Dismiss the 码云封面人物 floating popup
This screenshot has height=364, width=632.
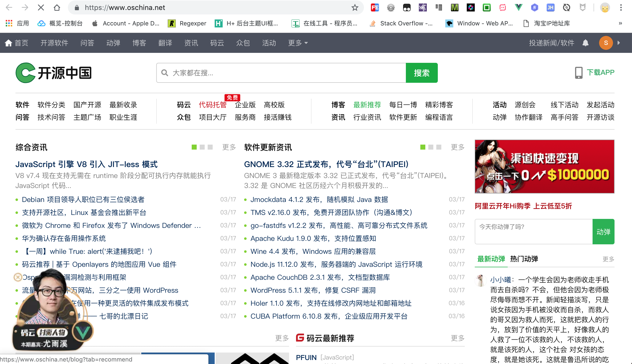coord(18,277)
